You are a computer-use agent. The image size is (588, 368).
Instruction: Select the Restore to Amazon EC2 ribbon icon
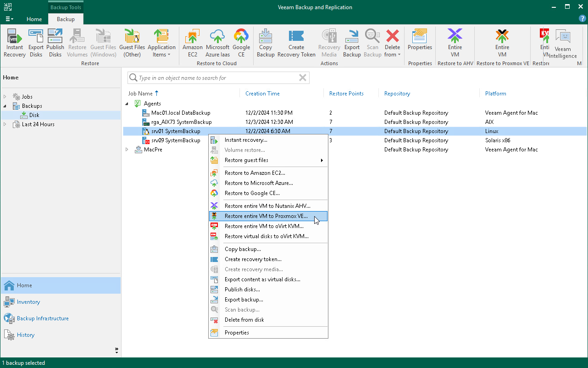pos(192,42)
